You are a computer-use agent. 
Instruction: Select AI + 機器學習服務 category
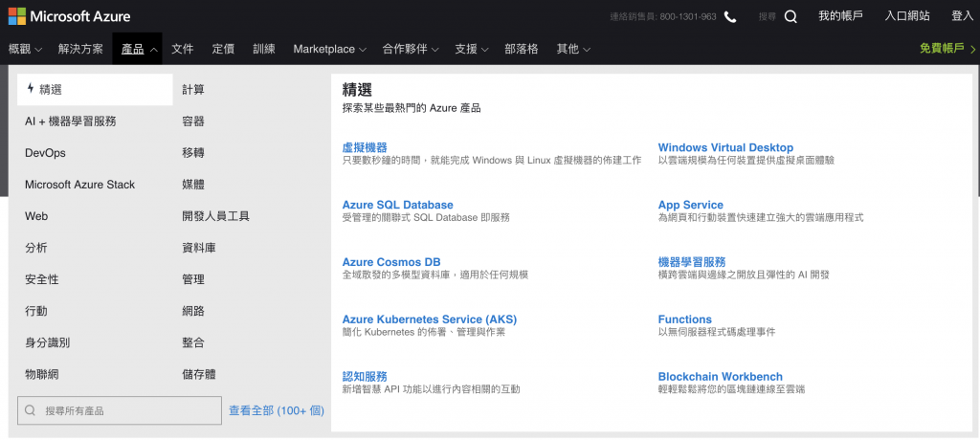(x=71, y=121)
